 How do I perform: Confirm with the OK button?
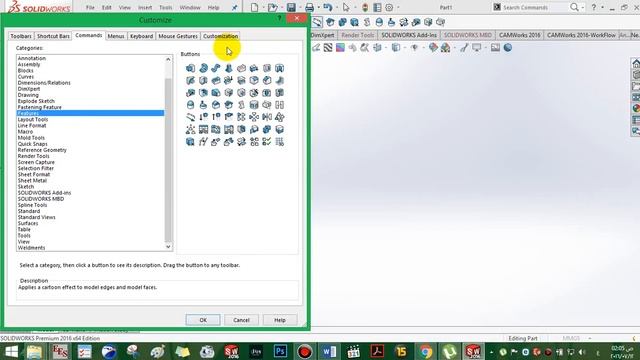pyautogui.click(x=203, y=320)
